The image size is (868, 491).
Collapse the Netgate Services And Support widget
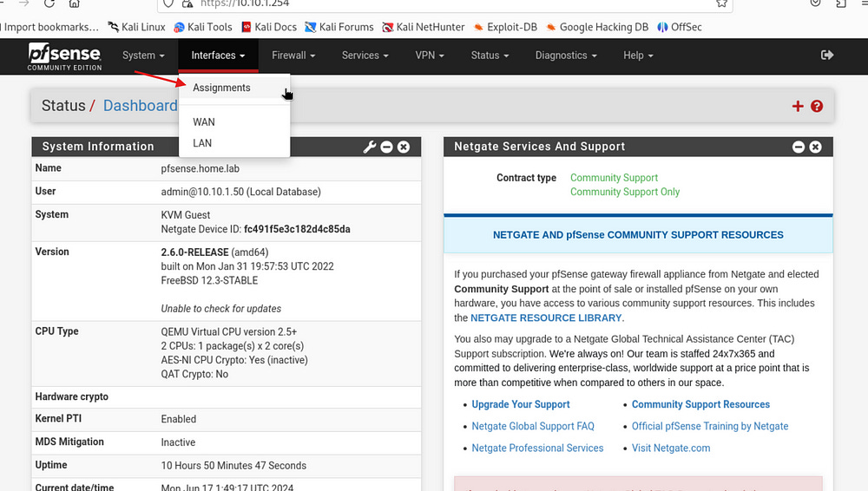click(x=799, y=147)
